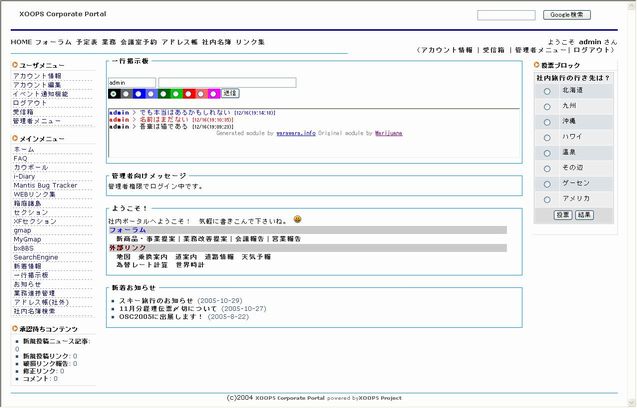Choose 沖縄 as poll answer
The width and height of the screenshot is (637, 408).
[x=547, y=122]
